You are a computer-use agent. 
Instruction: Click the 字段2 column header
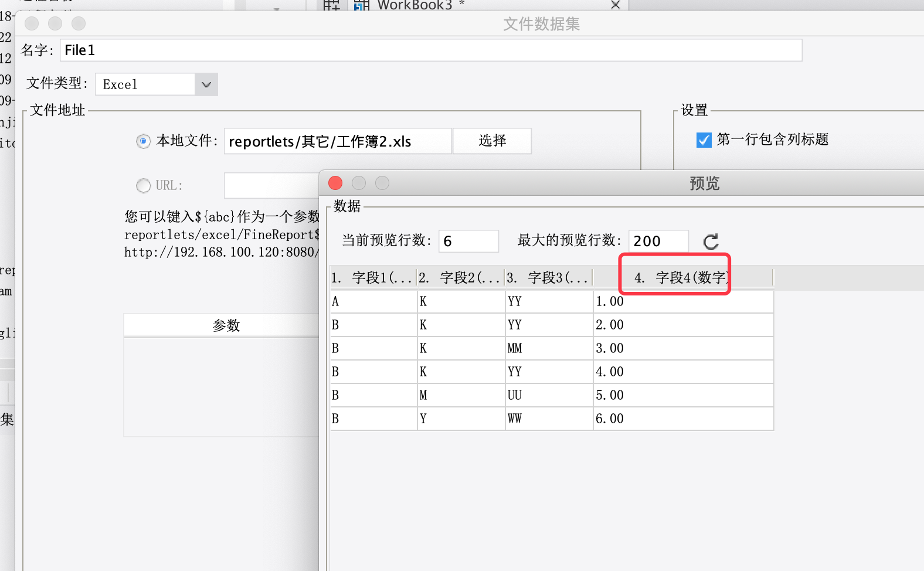(461, 277)
